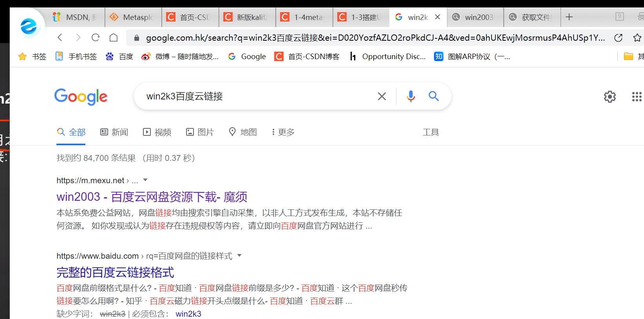Select 新闻 search filter
This screenshot has width=644, height=319.
pyautogui.click(x=114, y=132)
